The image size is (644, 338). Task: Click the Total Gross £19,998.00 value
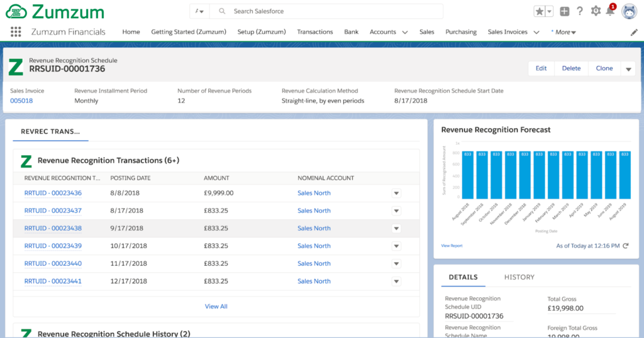tap(565, 308)
